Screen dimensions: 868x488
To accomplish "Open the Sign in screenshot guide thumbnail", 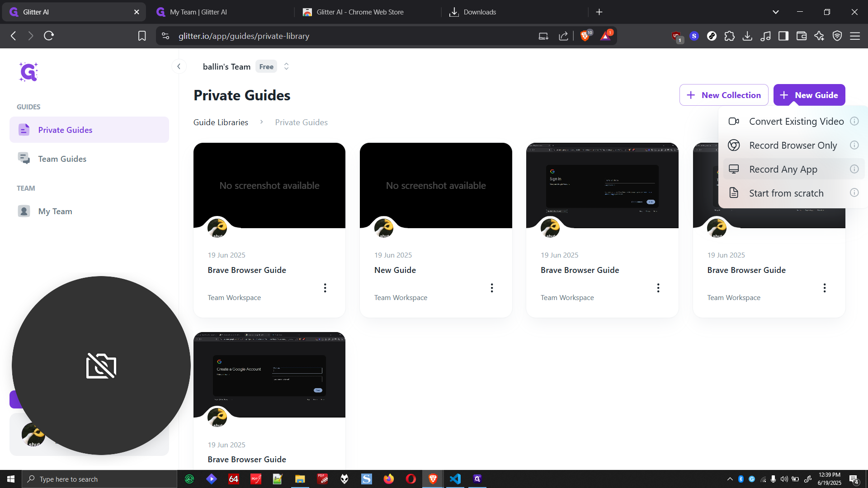I will pos(602,185).
